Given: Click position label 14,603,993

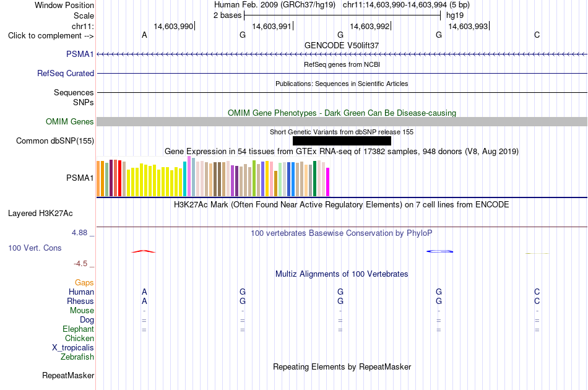Looking at the screenshot, I should [468, 26].
